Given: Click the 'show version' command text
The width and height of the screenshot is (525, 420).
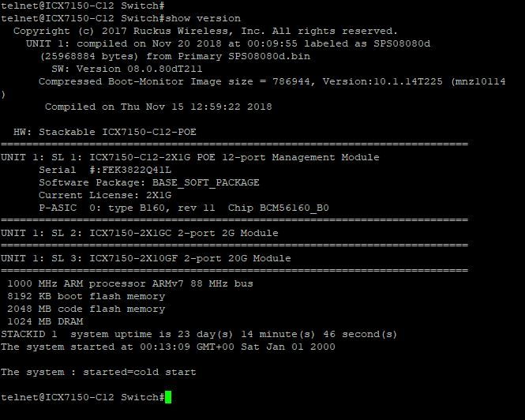Looking at the screenshot, I should pos(203,18).
